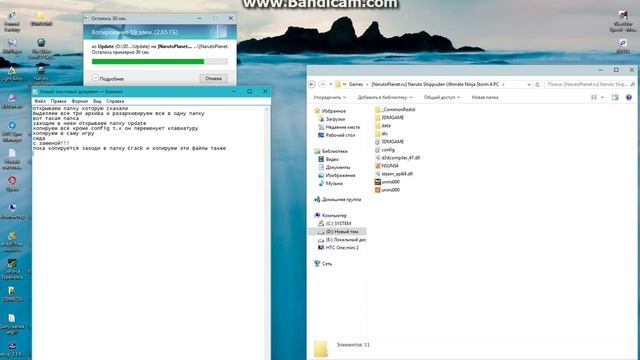Open Загрузки in Explorer sidebar
The image size is (640, 360).
click(x=331, y=119)
